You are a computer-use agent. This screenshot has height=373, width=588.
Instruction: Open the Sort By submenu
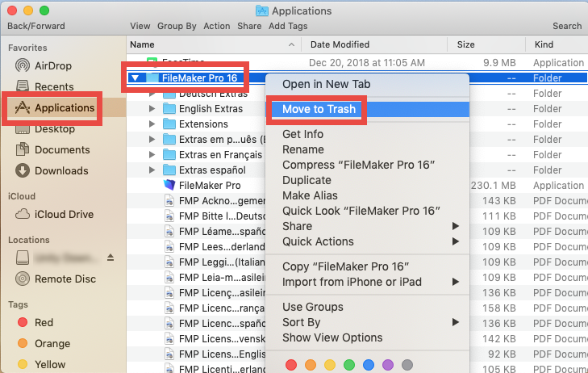368,322
